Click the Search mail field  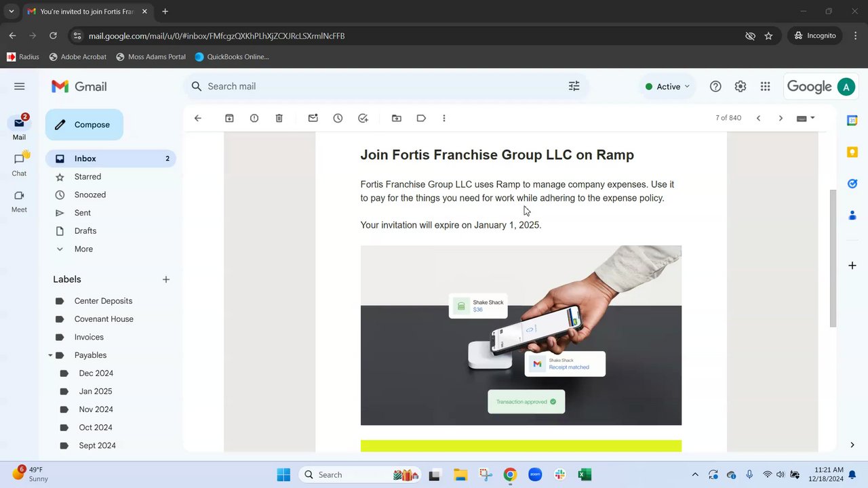click(385, 86)
